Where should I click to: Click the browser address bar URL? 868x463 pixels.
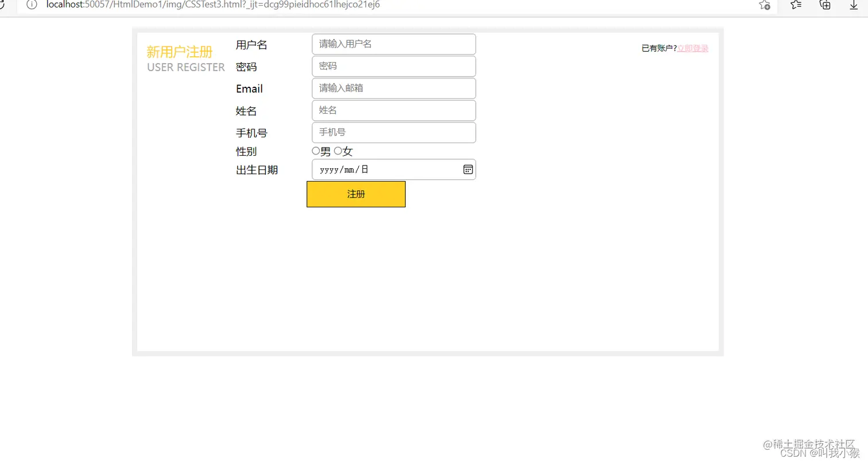[213, 5]
